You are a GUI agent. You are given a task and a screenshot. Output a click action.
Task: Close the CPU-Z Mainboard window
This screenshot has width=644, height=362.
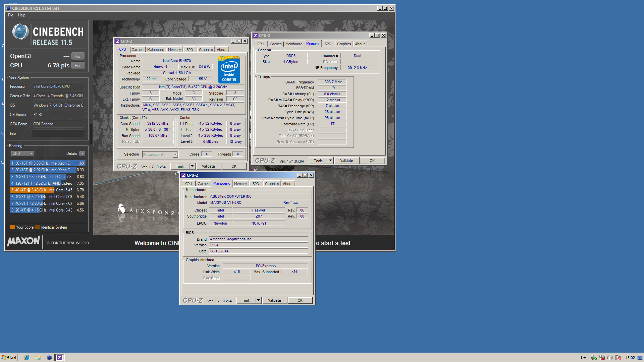point(311,175)
